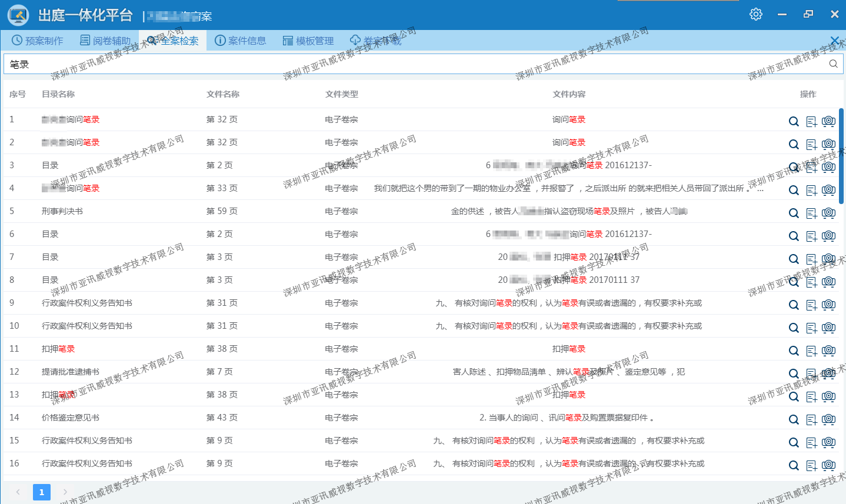The height and width of the screenshot is (504, 846).
Task: Click 文件名称 column header
Action: coord(223,94)
